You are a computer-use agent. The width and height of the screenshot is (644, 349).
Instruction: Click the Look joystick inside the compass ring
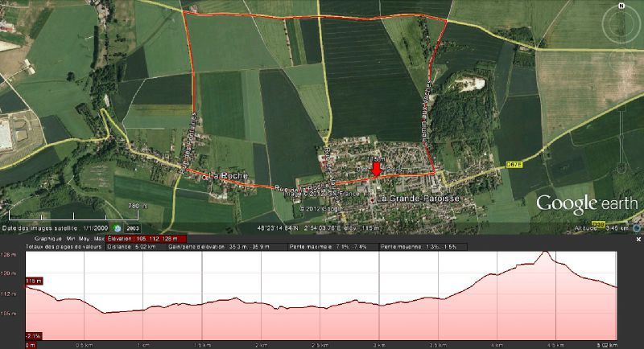pyautogui.click(x=621, y=25)
